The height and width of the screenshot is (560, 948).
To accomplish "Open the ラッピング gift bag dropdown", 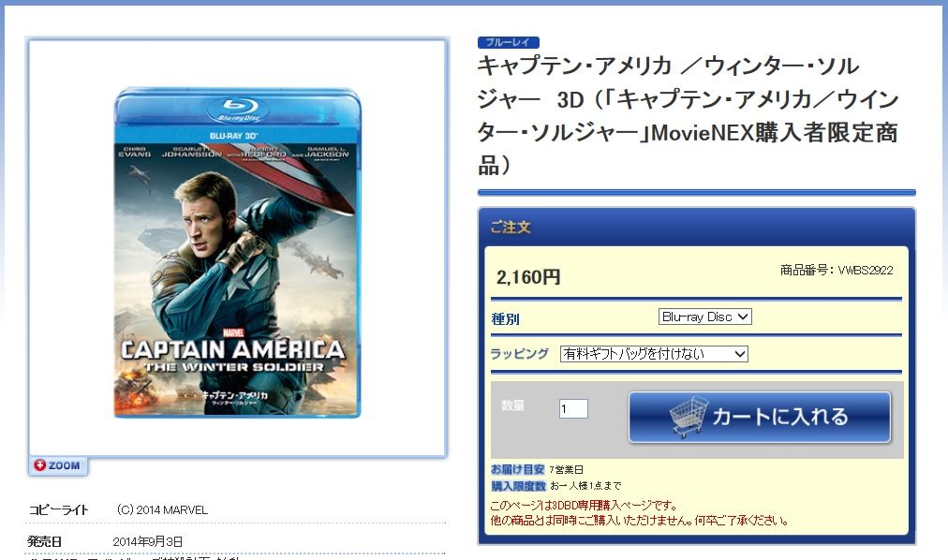I will point(654,353).
